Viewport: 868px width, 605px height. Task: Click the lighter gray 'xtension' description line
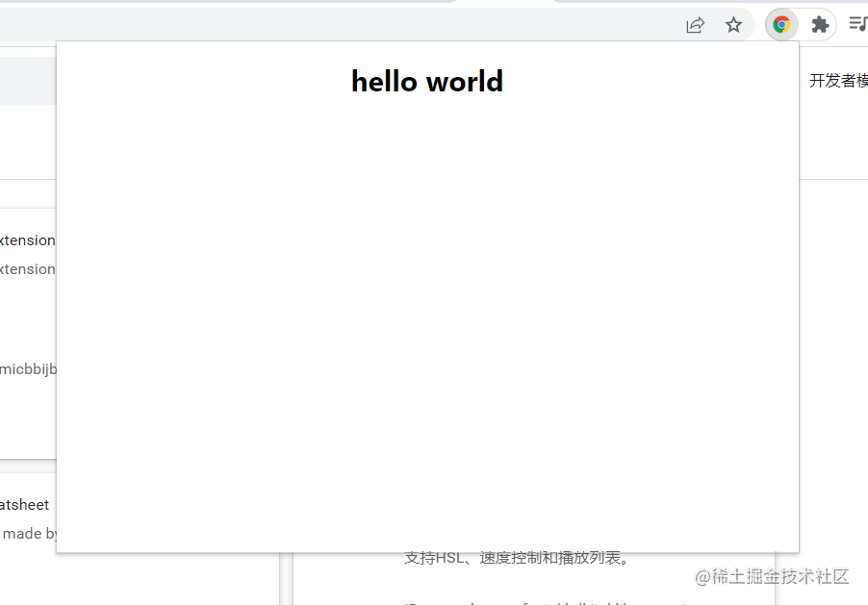click(x=28, y=269)
